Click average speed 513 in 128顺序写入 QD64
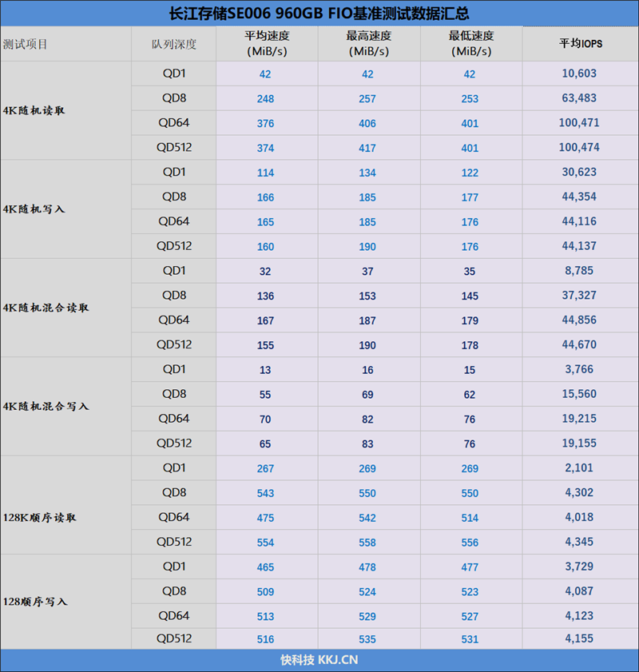This screenshot has height=672, width=639. 265,616
